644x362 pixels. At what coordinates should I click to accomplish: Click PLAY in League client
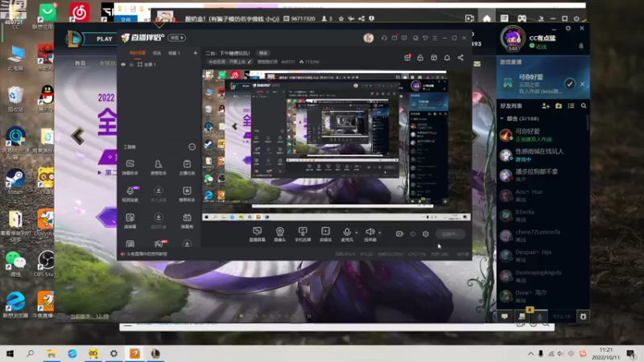pyautogui.click(x=105, y=39)
